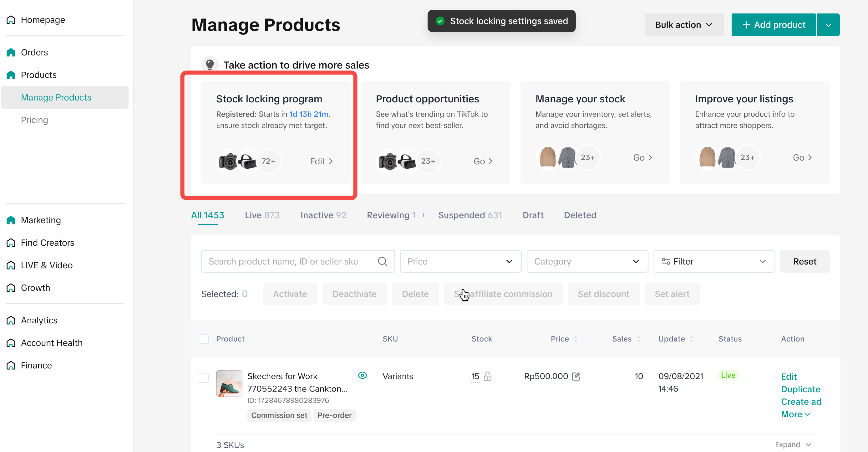Click the Add product button

(773, 25)
